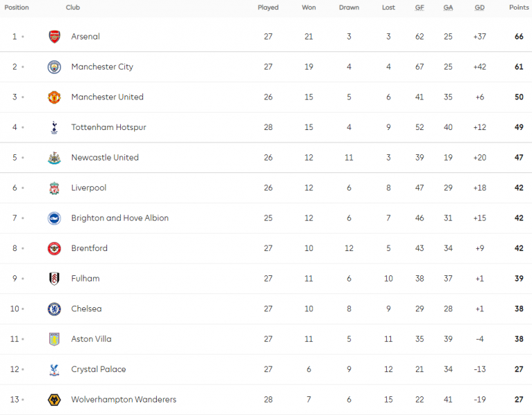The image size is (532, 415).
Task: Select the Played column header
Action: point(268,8)
